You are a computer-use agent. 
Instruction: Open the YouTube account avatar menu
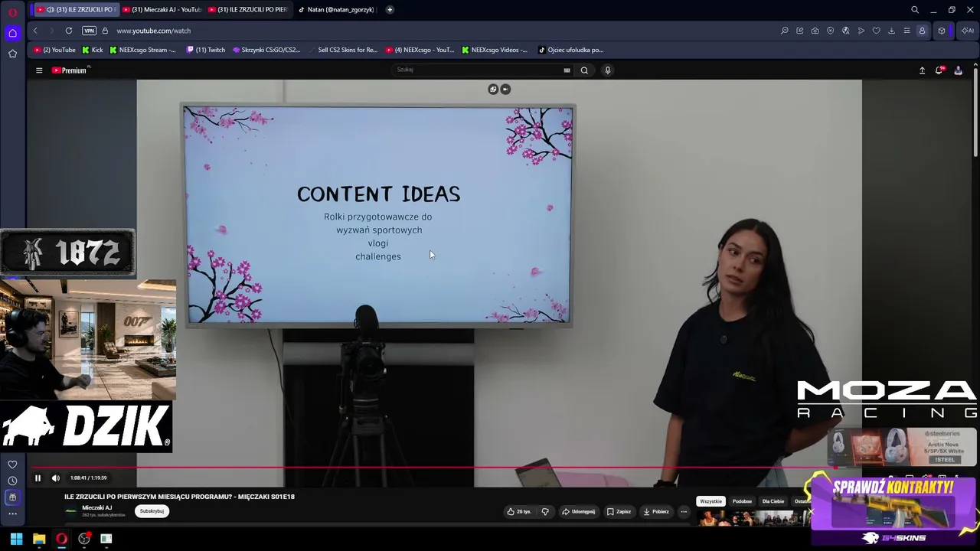tap(958, 70)
